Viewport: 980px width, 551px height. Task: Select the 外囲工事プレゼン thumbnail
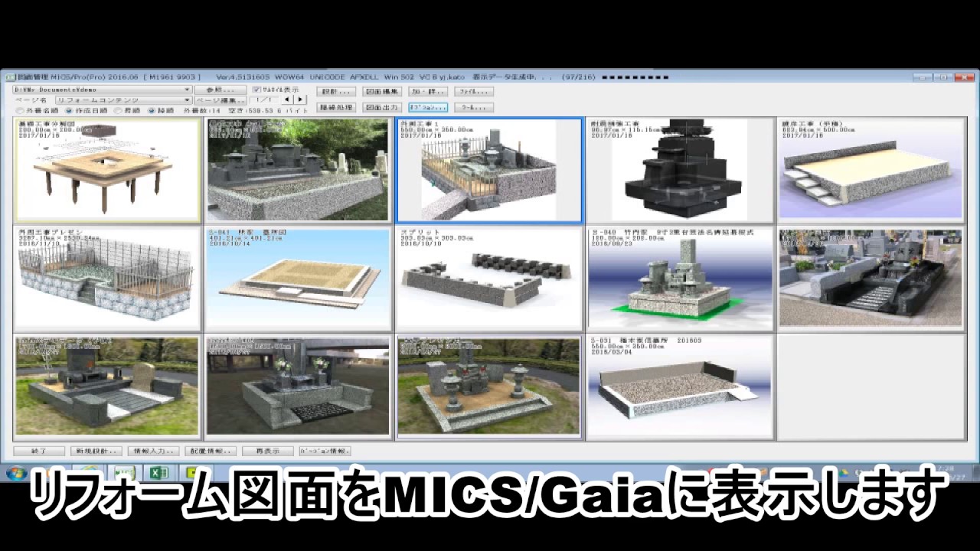click(x=107, y=279)
